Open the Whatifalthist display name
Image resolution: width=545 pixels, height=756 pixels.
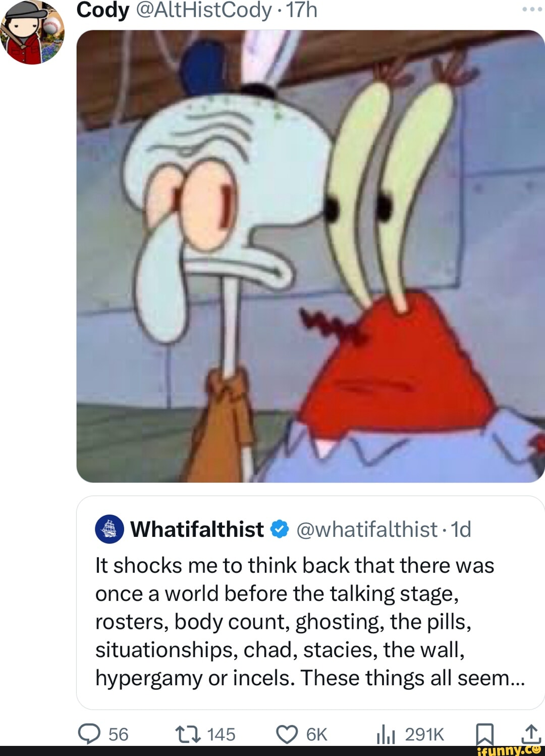pos(197,529)
